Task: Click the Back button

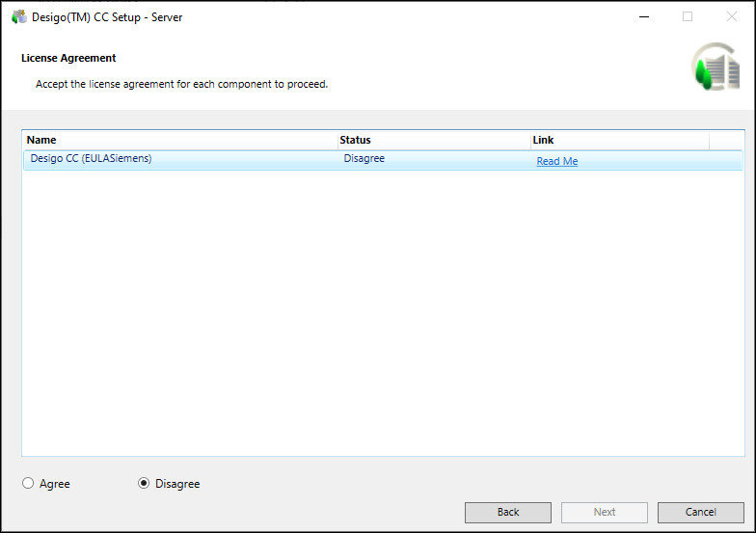Action: click(508, 512)
